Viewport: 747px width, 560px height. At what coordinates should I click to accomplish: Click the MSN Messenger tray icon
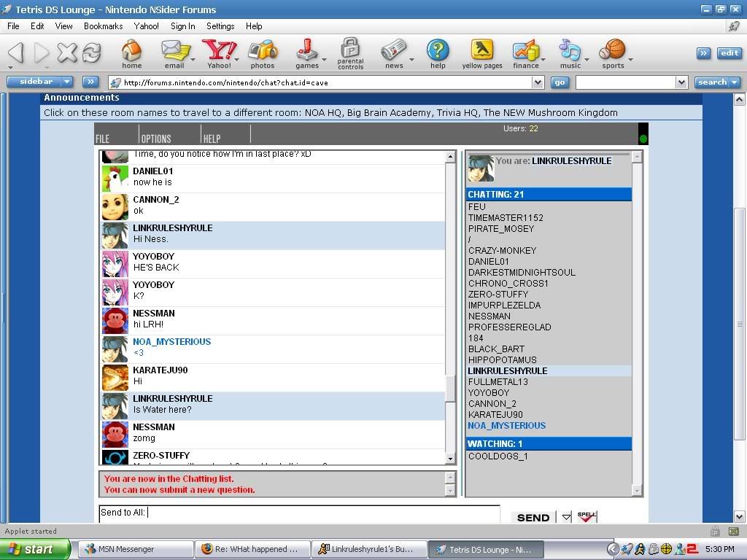(x=679, y=548)
